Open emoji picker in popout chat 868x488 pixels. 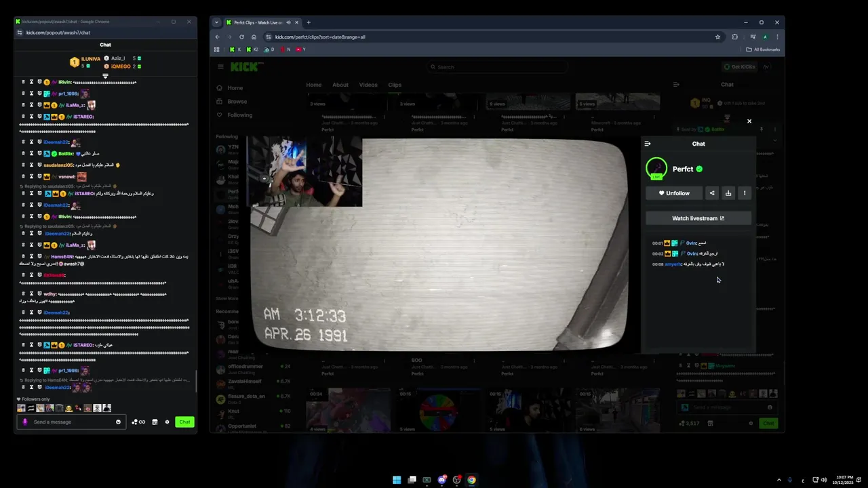119,422
